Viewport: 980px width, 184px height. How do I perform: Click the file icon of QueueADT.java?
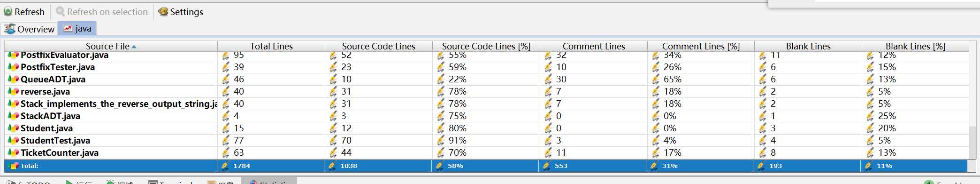point(13,79)
